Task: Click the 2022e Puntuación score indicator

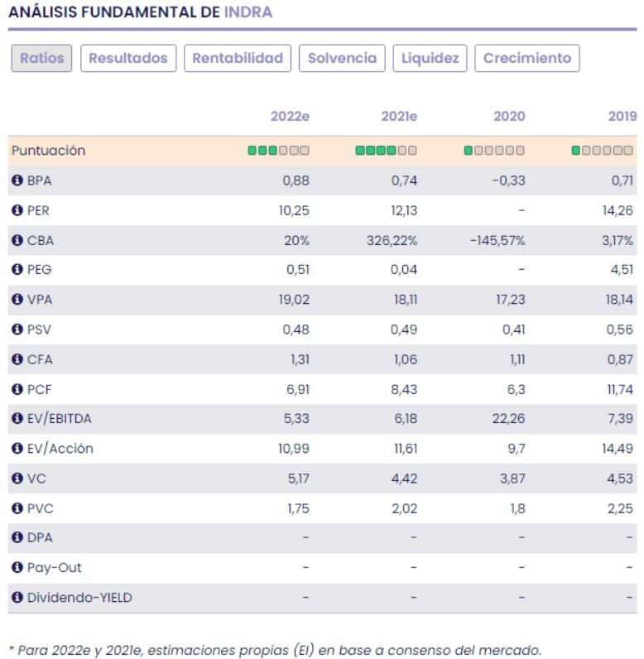Action: (279, 151)
